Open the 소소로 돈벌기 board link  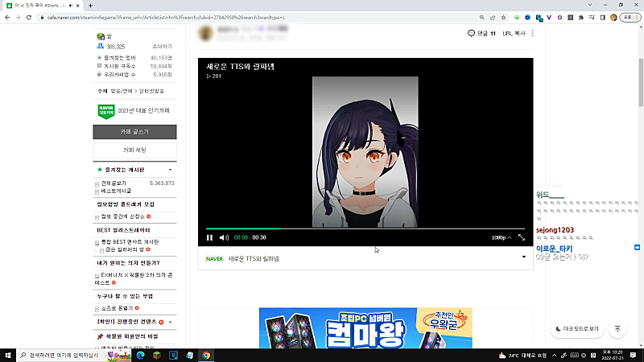click(117, 308)
